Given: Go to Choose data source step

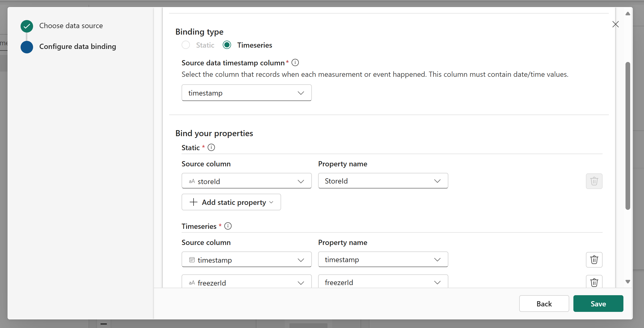Looking at the screenshot, I should 71,26.
